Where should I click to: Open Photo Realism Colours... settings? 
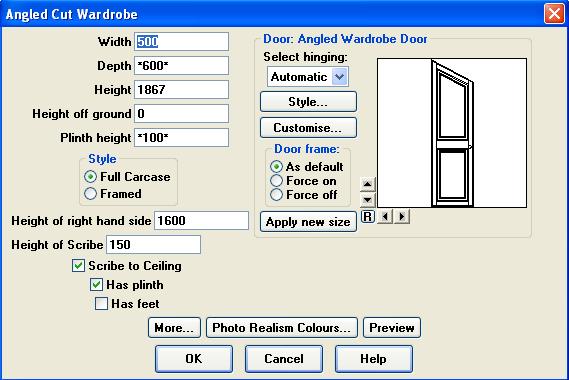(282, 328)
